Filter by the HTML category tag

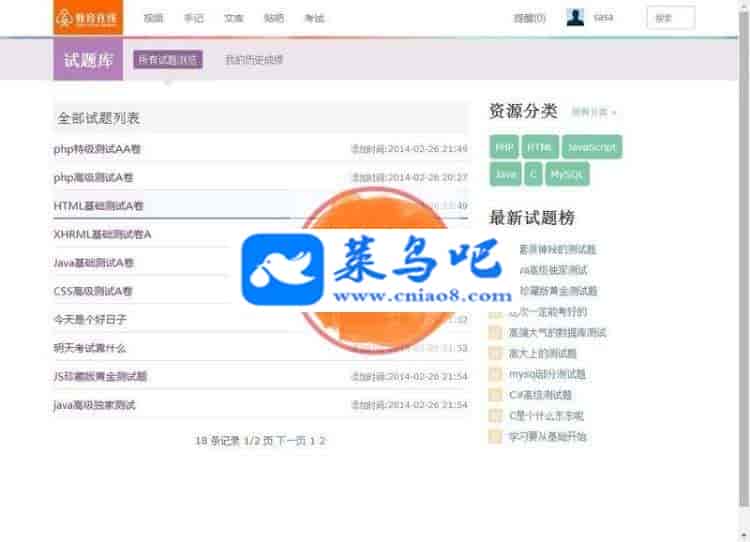click(540, 147)
